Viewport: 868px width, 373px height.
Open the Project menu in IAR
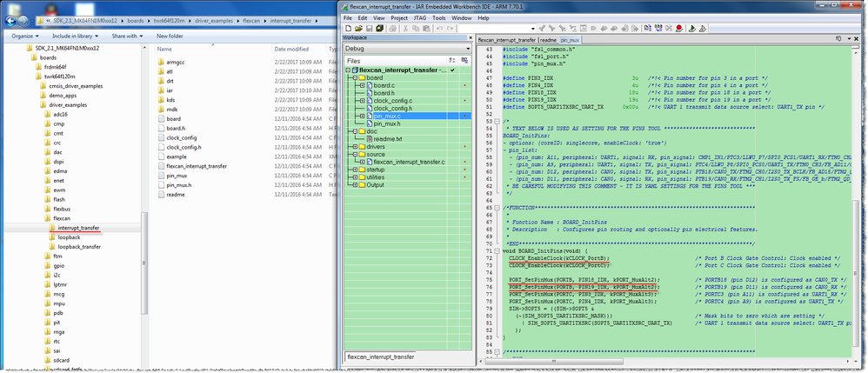398,17
